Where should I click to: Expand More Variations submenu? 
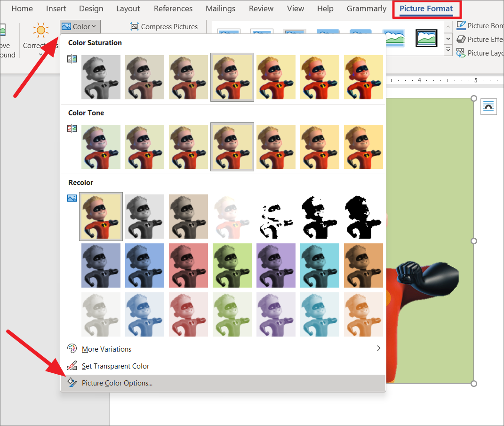point(224,349)
